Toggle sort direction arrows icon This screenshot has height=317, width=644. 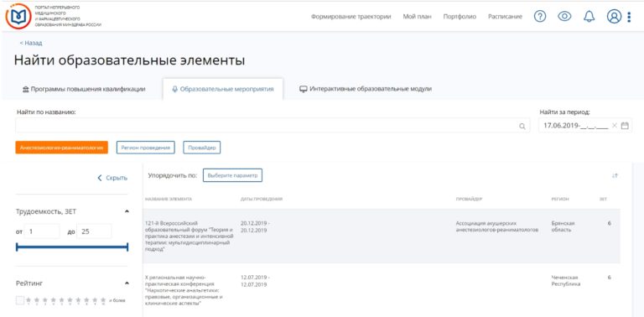615,176
